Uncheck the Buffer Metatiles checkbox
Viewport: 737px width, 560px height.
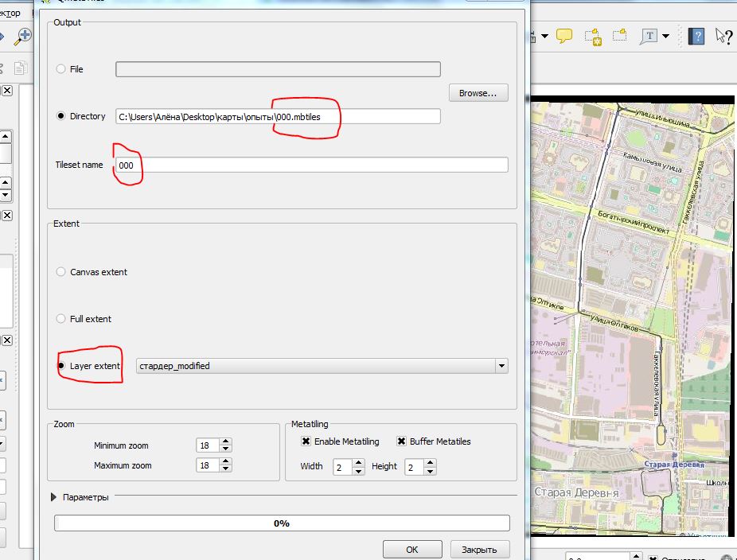(x=401, y=441)
